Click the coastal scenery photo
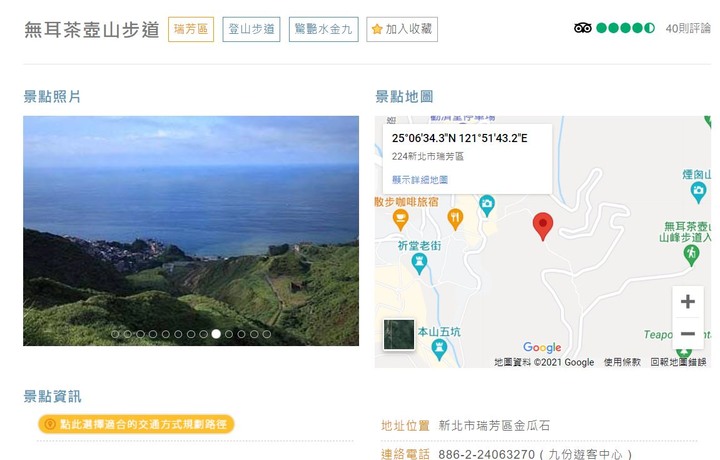 191,231
